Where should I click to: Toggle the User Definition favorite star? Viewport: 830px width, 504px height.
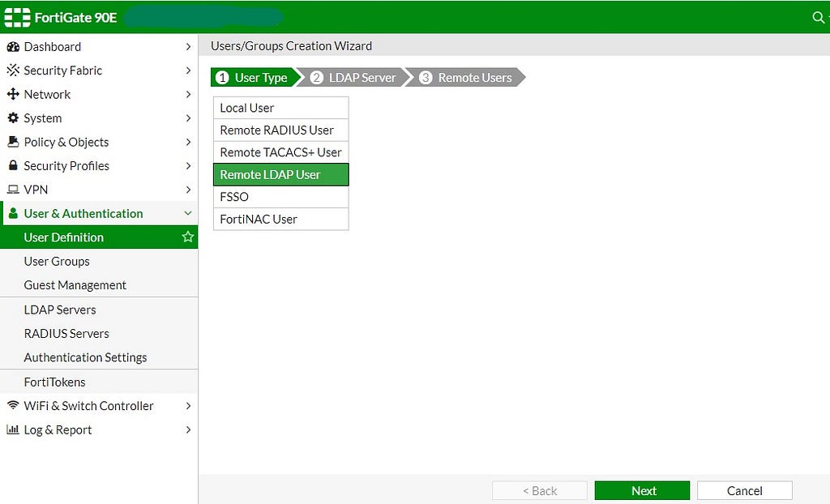click(x=187, y=237)
